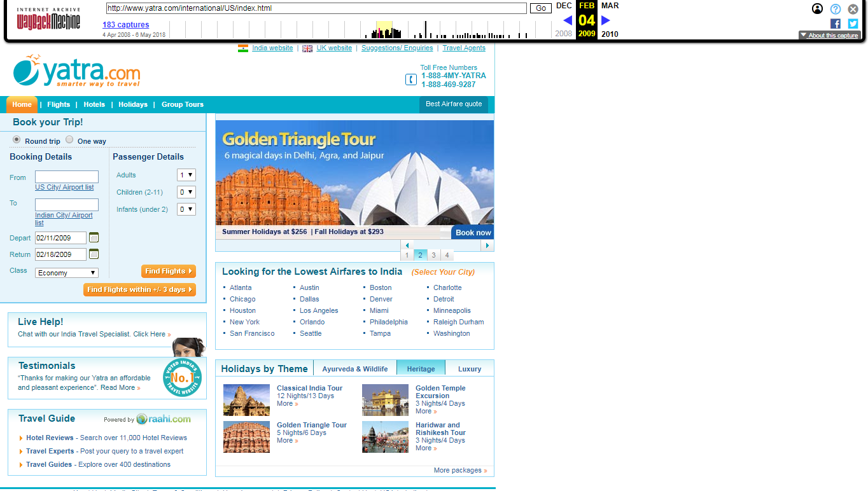
Task: Click the 2009 marker in captures timeline
Action: (x=587, y=34)
